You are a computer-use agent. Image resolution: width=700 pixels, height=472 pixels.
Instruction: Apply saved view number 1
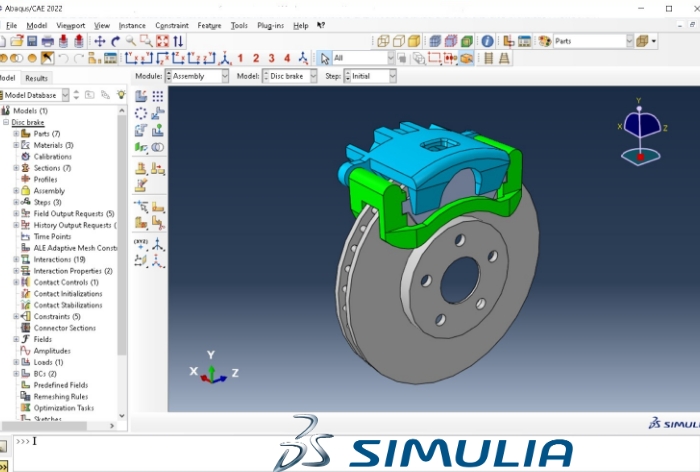click(241, 58)
